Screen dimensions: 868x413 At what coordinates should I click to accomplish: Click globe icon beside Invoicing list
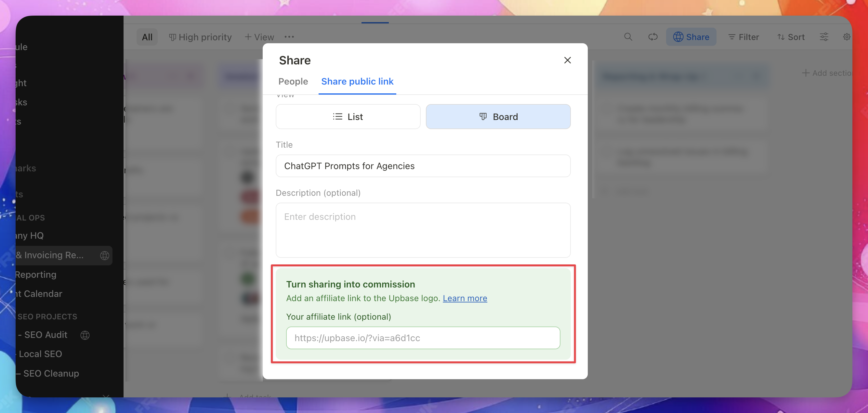pyautogui.click(x=104, y=256)
